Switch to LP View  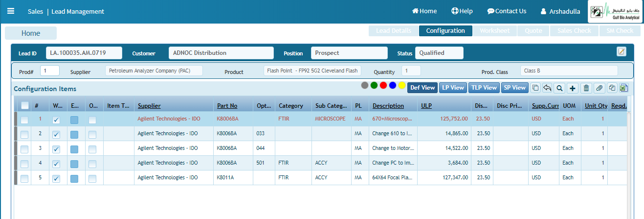[453, 88]
